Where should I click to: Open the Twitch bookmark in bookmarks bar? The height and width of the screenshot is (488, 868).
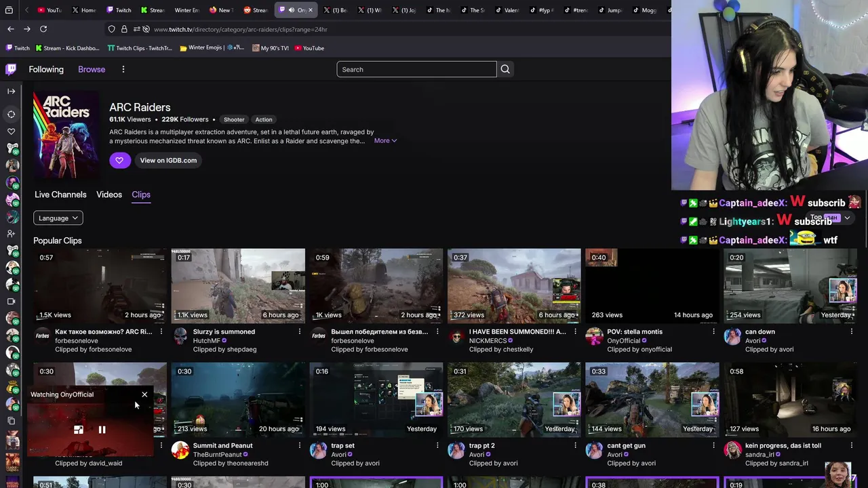tap(18, 48)
